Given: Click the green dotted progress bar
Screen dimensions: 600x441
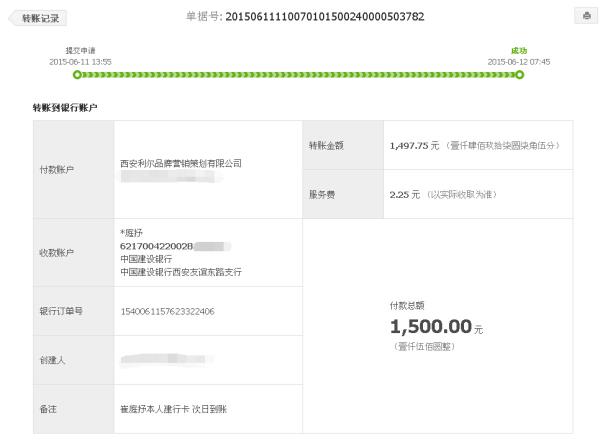Looking at the screenshot, I should [x=298, y=75].
